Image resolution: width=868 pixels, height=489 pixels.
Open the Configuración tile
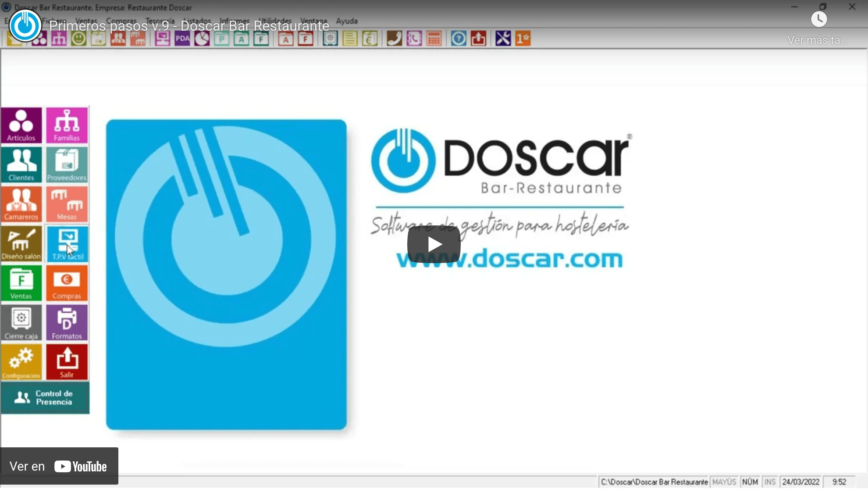(21, 362)
